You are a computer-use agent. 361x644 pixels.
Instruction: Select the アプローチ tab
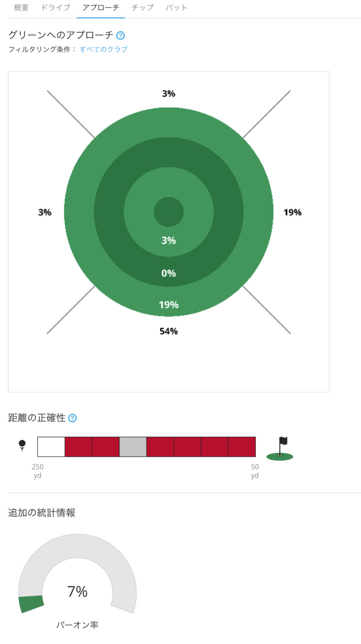pyautogui.click(x=101, y=8)
